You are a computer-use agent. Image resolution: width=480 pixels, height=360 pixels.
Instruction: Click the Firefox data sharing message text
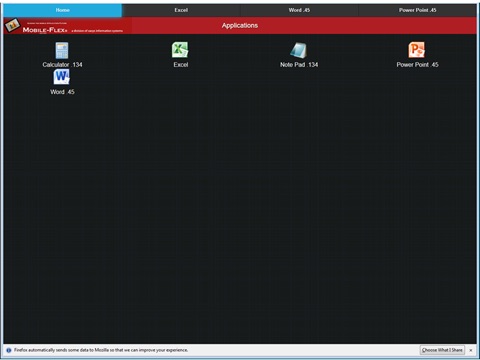pyautogui.click(x=101, y=350)
